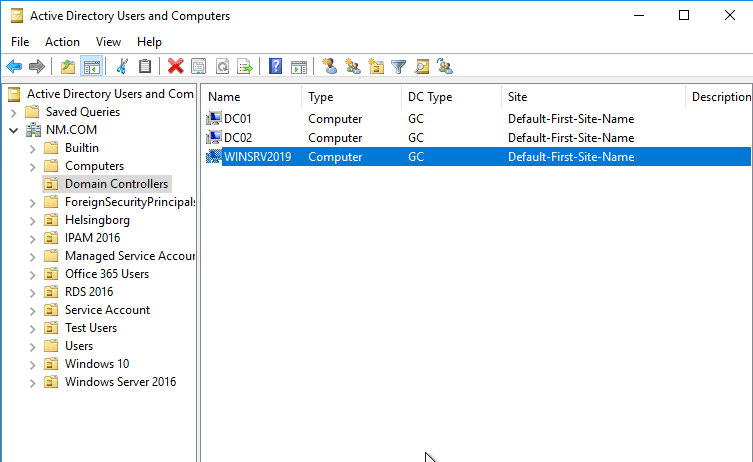753x462 pixels.
Task: Click DC02's GC type cell
Action: [x=416, y=138]
